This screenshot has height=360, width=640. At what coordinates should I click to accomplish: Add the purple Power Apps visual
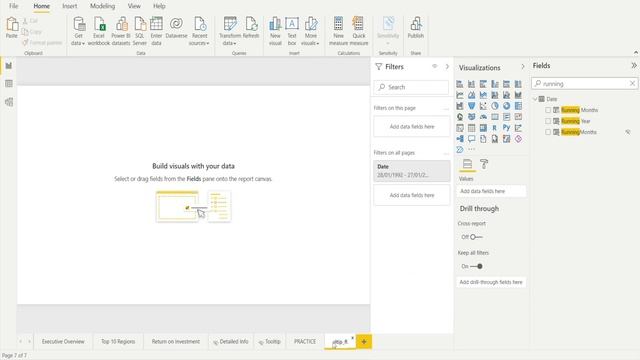pyautogui.click(x=518, y=139)
